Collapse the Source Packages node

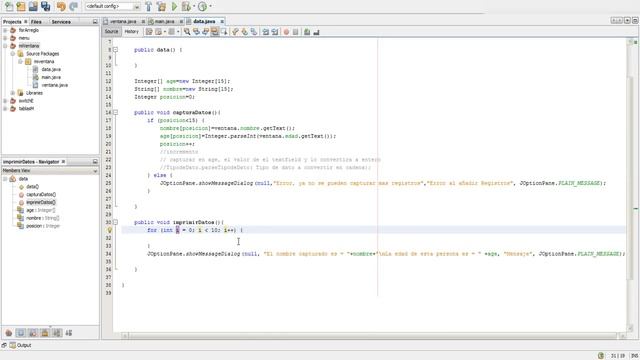click(x=13, y=54)
